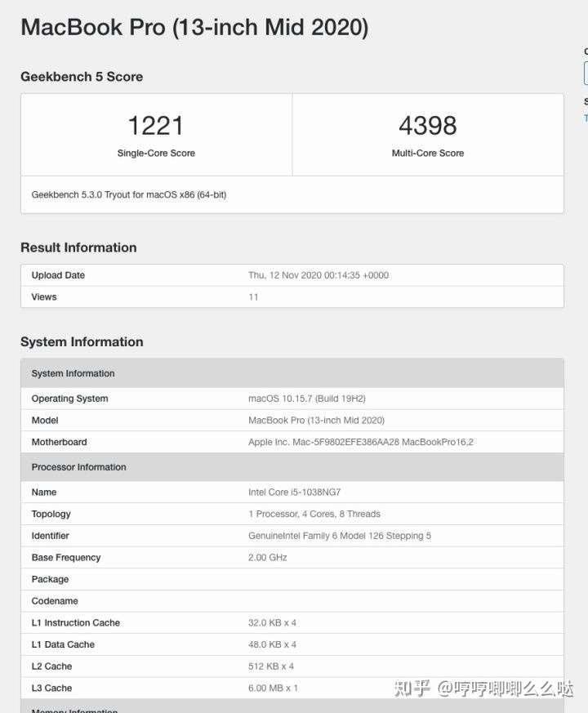Click the Topology label
The image size is (588, 713).
(51, 514)
